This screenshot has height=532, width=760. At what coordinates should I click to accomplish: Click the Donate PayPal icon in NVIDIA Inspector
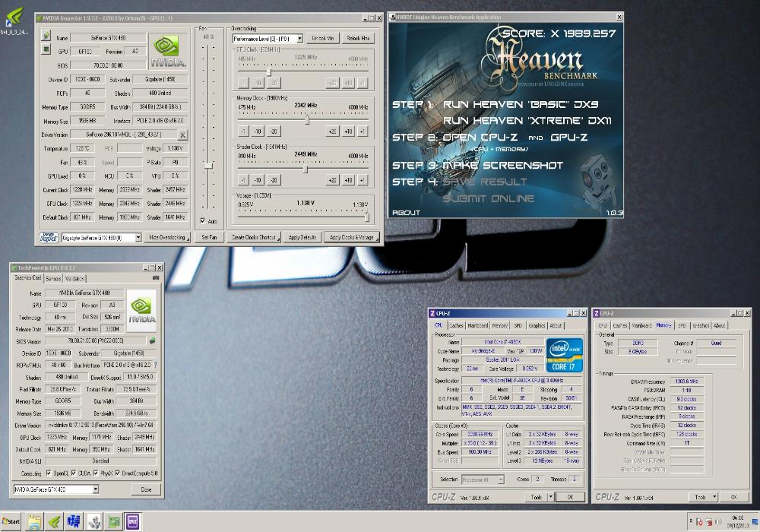coord(49,237)
